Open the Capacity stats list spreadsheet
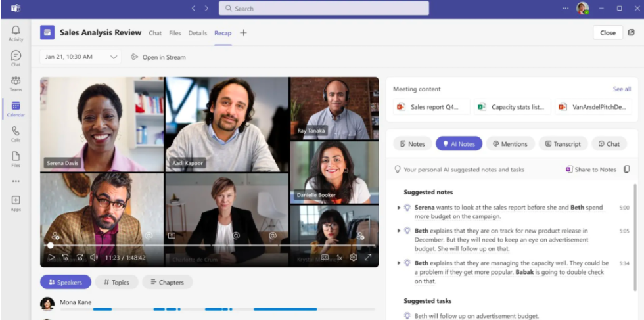 (513, 107)
